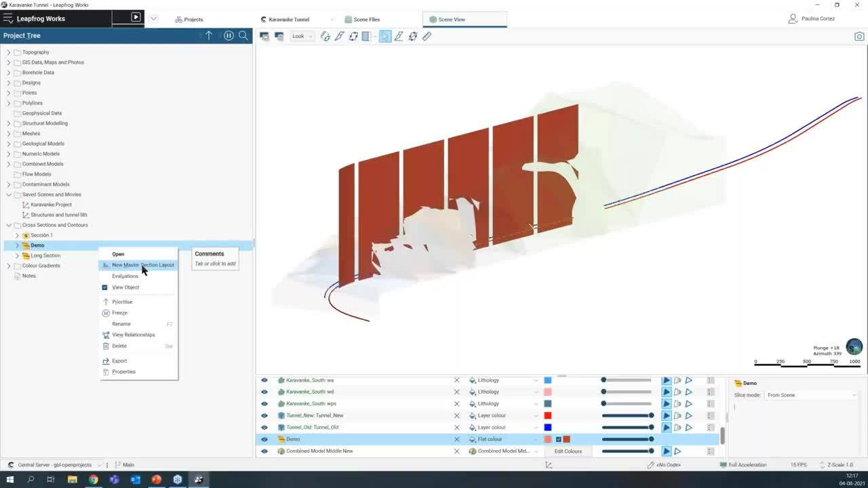Click the blue colour swatch for Tunnel_Old
Screen dimensions: 868x488
pos(548,427)
